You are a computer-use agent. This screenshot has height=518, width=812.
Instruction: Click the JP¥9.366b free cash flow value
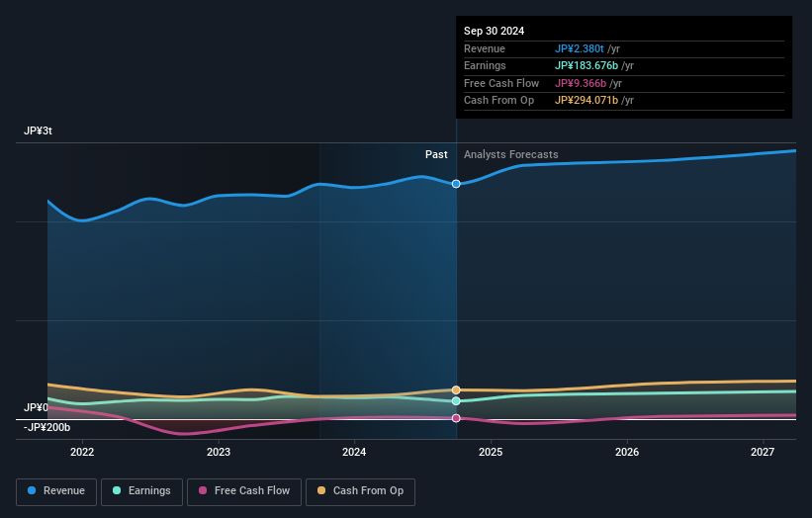[x=580, y=83]
